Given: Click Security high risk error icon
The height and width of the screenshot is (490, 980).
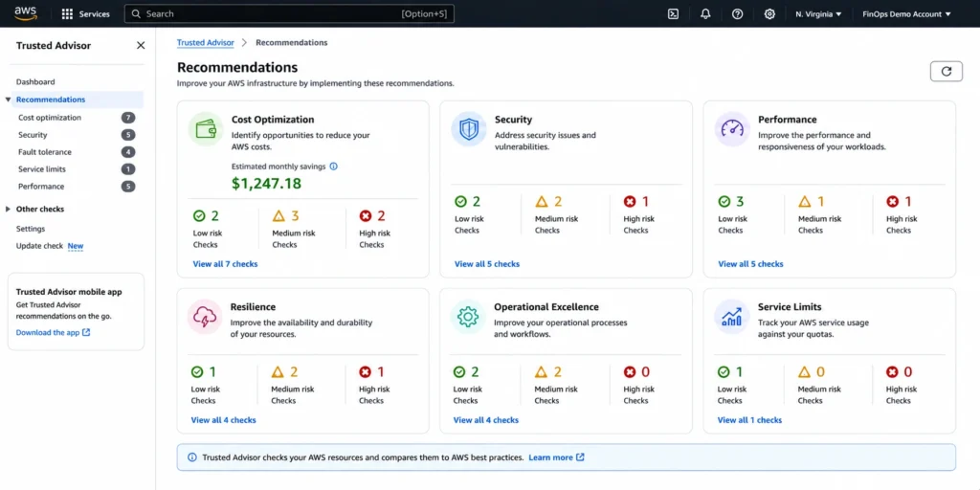Looking at the screenshot, I should point(630,201).
